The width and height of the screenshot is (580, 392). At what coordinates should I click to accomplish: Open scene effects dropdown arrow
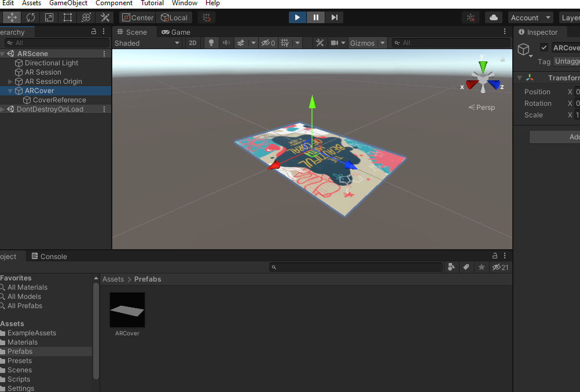coord(254,43)
